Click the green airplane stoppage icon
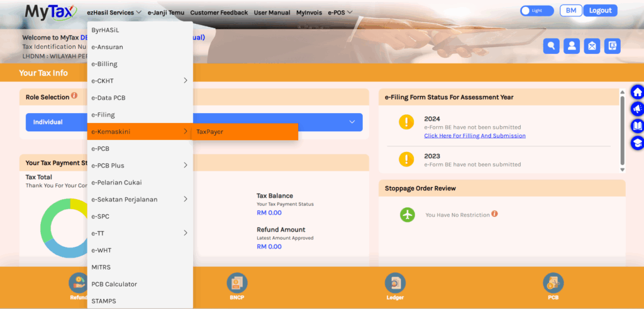The image size is (644, 309). coord(408,215)
